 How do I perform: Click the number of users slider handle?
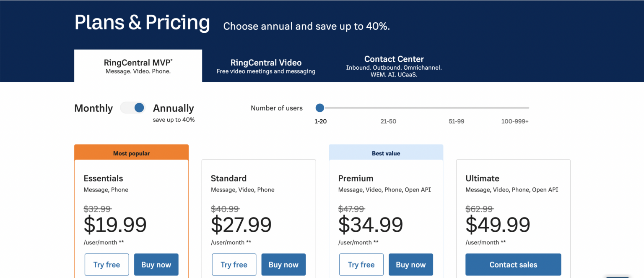(320, 108)
